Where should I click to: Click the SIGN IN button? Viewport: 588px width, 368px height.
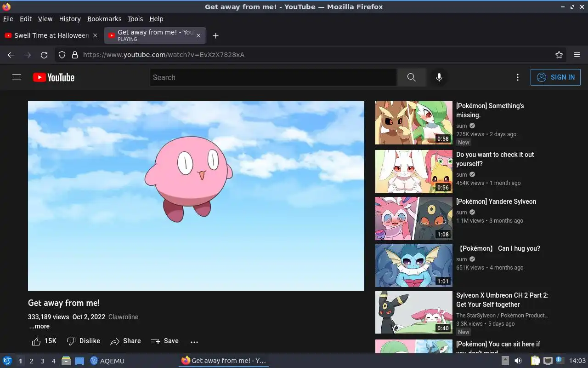click(555, 77)
